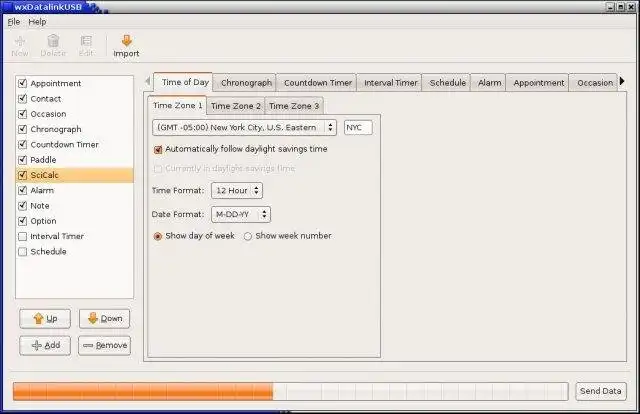Toggle the Paddle checkbox
Viewport: 640px width, 414px height.
22,160
